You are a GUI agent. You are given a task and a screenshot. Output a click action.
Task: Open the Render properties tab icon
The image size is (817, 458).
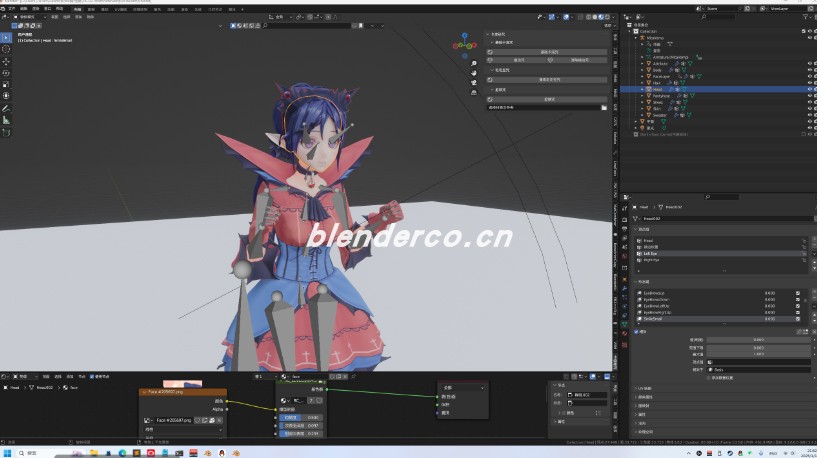[624, 220]
